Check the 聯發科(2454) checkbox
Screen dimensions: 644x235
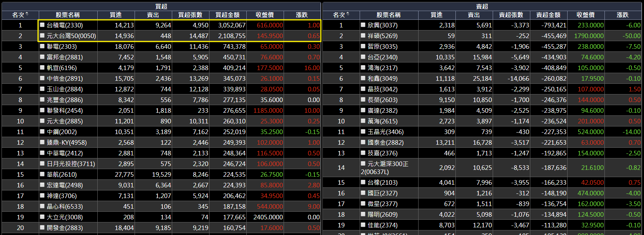tap(43, 110)
